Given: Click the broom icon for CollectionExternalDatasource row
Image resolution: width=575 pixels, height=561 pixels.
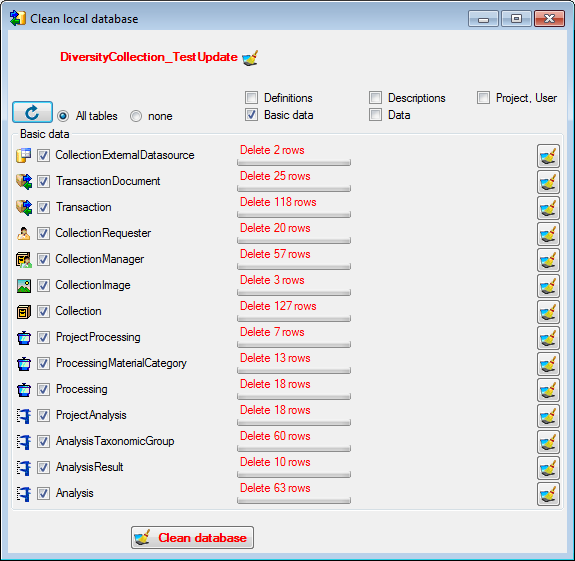Looking at the screenshot, I should pos(548,156).
